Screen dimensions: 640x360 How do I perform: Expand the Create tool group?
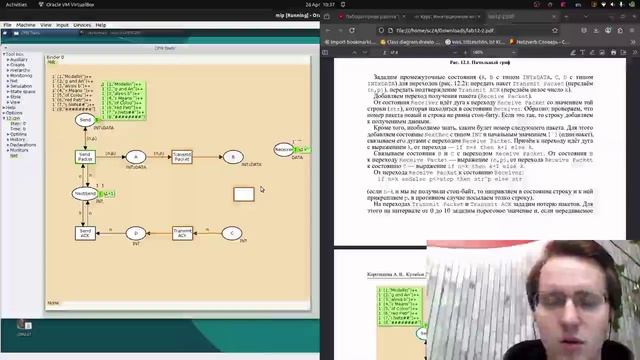tap(8, 65)
